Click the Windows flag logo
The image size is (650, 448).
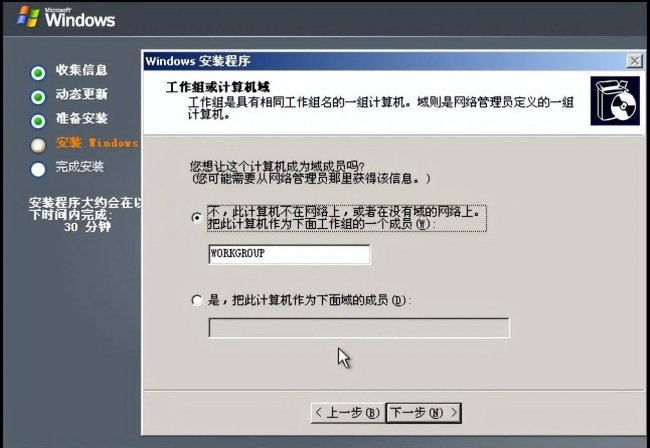tap(28, 17)
